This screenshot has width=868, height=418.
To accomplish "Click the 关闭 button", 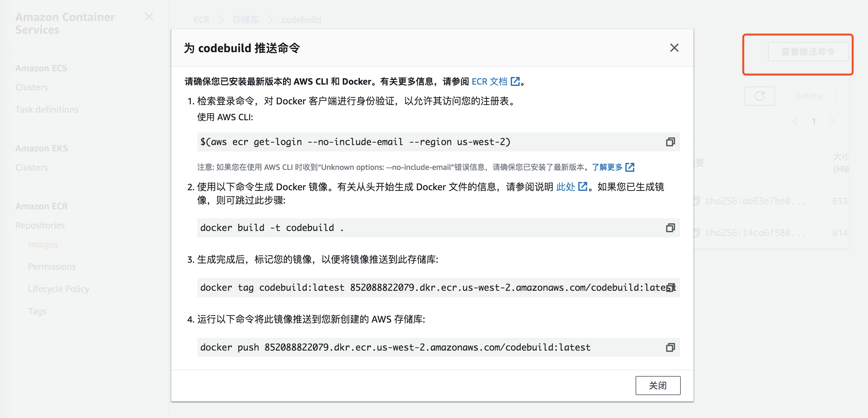I will click(x=658, y=385).
